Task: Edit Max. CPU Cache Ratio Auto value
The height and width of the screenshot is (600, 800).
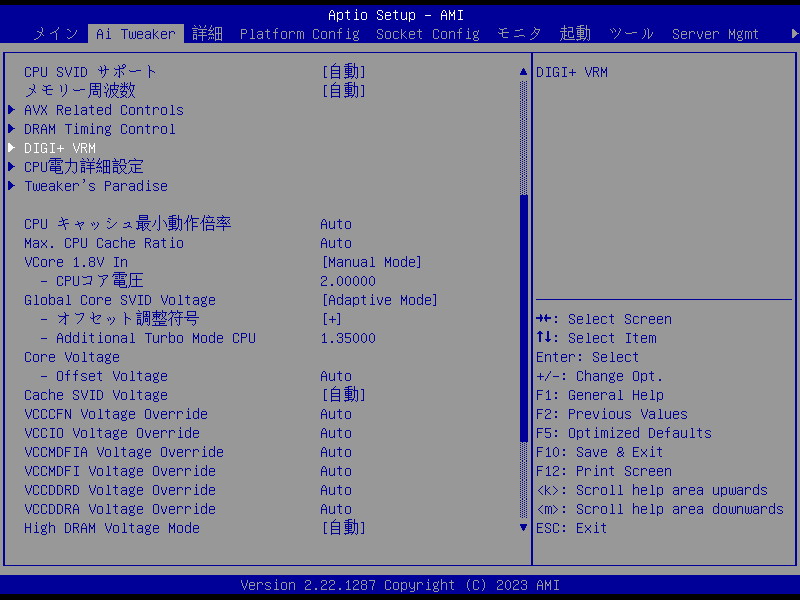Action: 336,243
